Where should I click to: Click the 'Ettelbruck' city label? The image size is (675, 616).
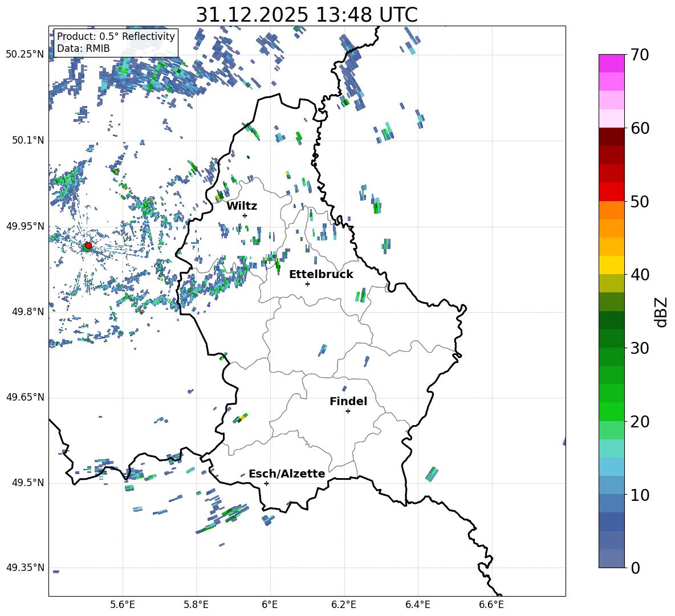[321, 275]
